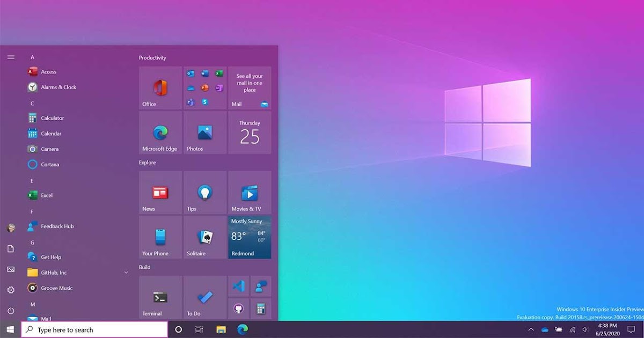The width and height of the screenshot is (644, 338).
Task: Launch the Movies & TV tile
Action: [x=250, y=193]
